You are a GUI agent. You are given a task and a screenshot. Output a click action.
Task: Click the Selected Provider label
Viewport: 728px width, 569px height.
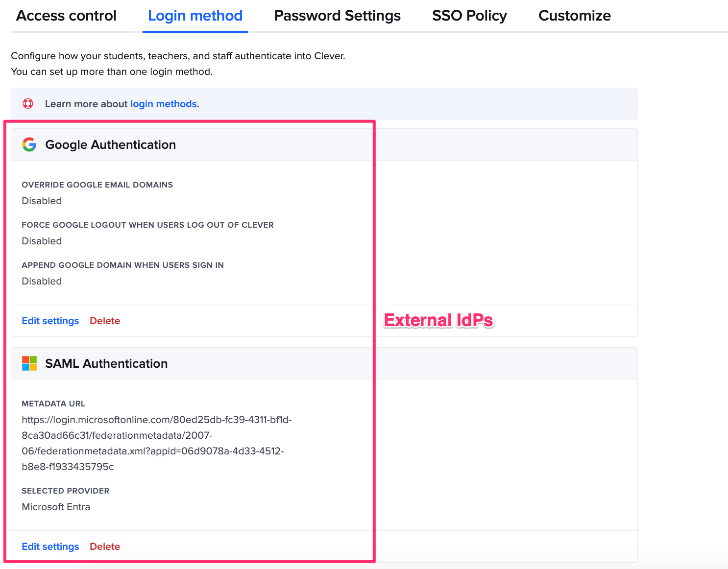(66, 491)
